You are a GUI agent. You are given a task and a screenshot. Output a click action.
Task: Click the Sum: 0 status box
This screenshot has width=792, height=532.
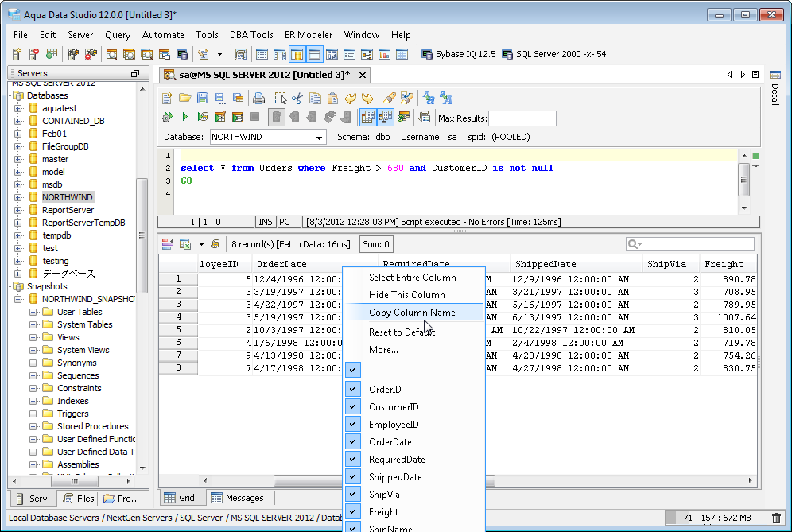click(x=376, y=244)
